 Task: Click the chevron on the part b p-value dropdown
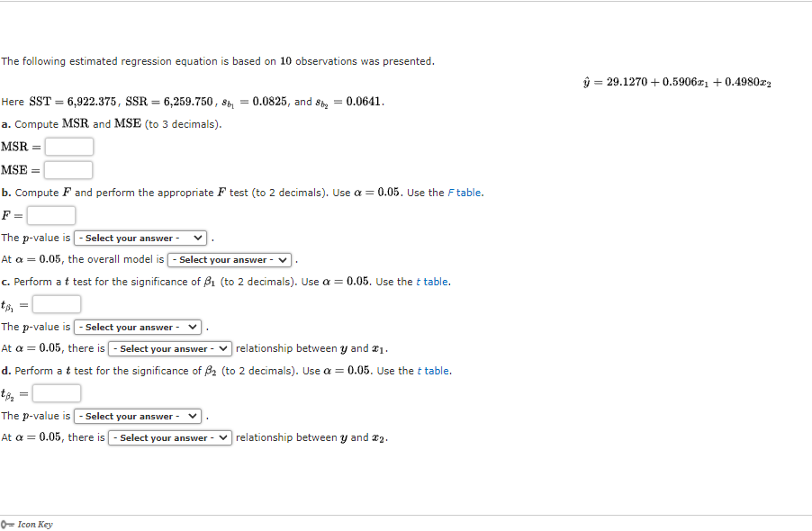click(196, 238)
